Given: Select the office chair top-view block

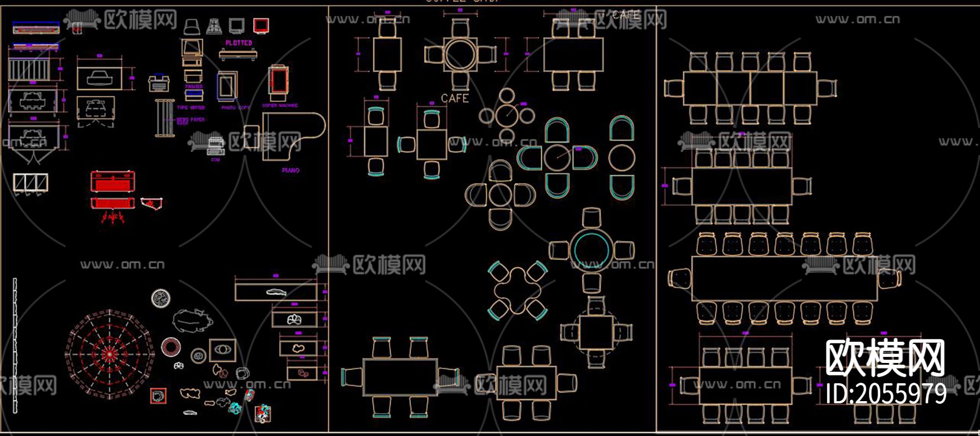Looking at the screenshot, I should 192,26.
